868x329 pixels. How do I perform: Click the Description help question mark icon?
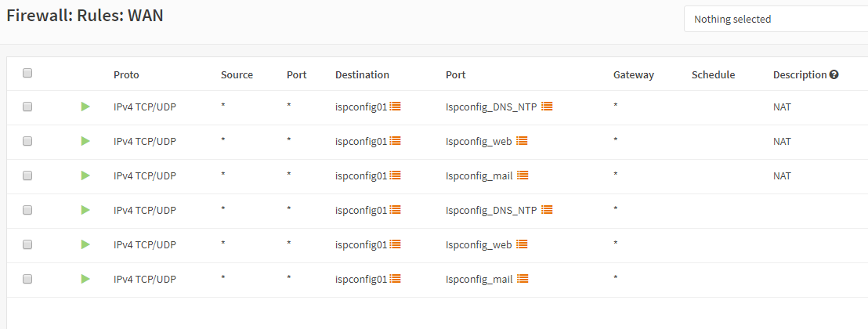[x=834, y=74]
